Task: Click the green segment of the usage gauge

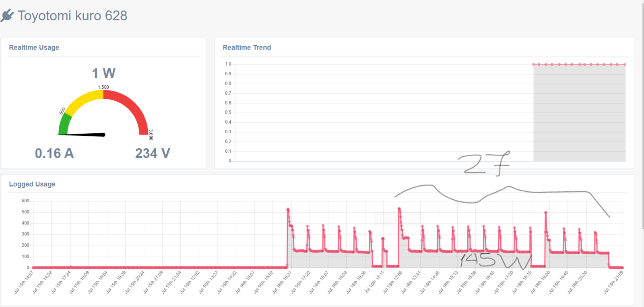Action: pyautogui.click(x=64, y=124)
